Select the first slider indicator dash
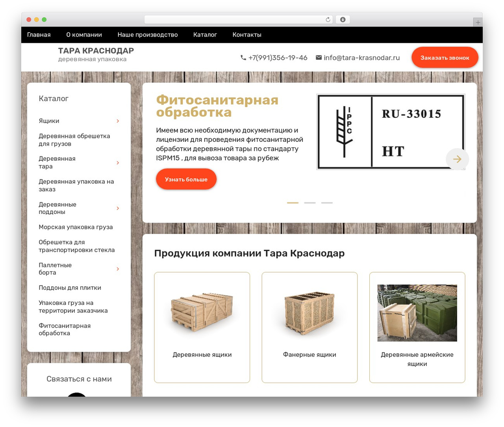This screenshot has height=427, width=504. click(x=293, y=203)
